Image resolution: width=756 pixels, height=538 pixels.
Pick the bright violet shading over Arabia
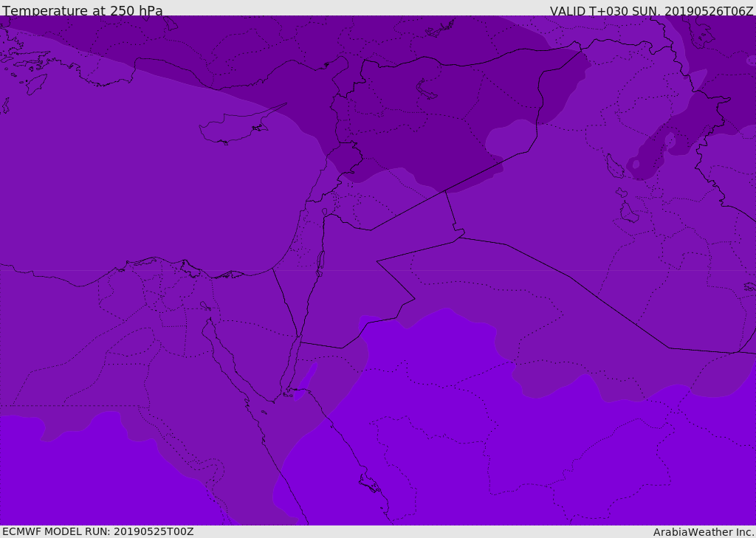click(x=443, y=443)
